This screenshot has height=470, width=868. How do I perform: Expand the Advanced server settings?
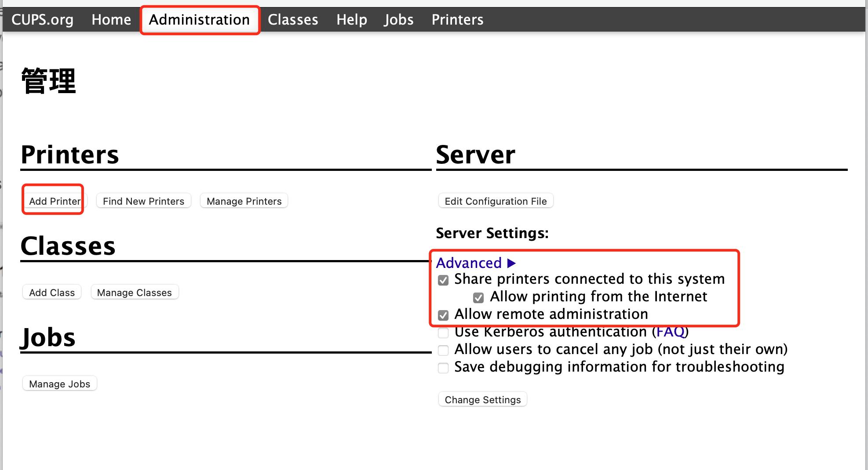coord(476,263)
